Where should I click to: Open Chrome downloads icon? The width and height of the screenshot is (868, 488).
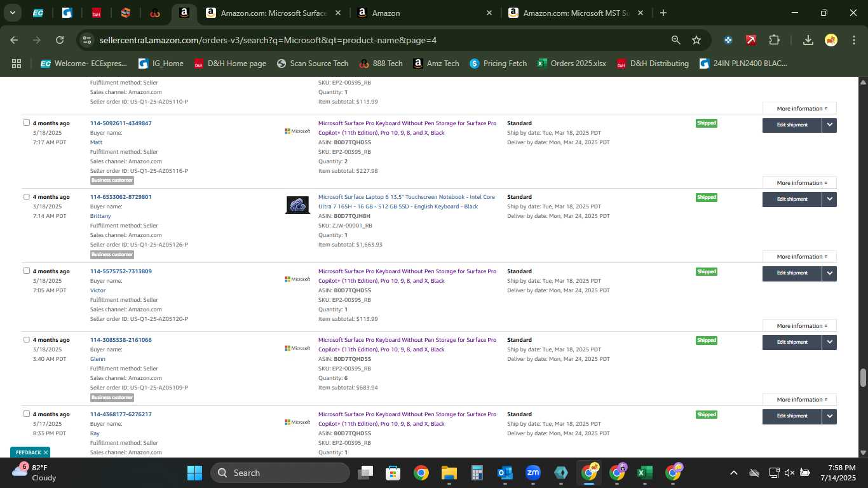point(808,40)
